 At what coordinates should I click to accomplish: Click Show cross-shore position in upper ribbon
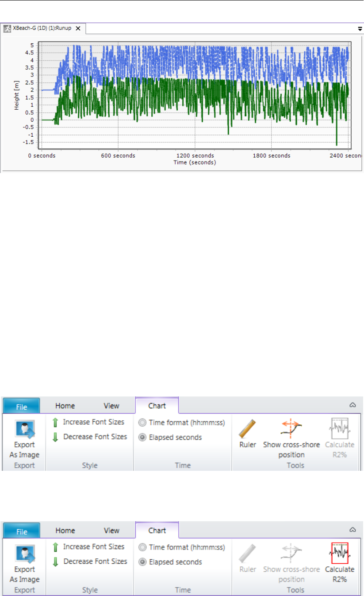[x=291, y=439]
